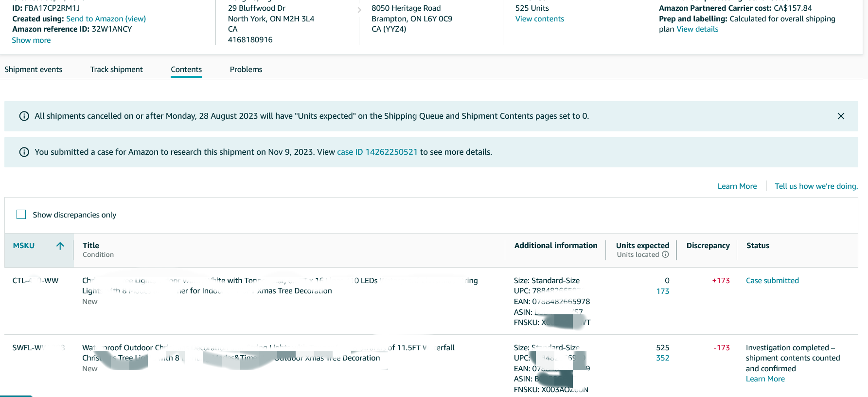The width and height of the screenshot is (868, 397).
Task: Click the +173 discrepancy value
Action: click(721, 281)
